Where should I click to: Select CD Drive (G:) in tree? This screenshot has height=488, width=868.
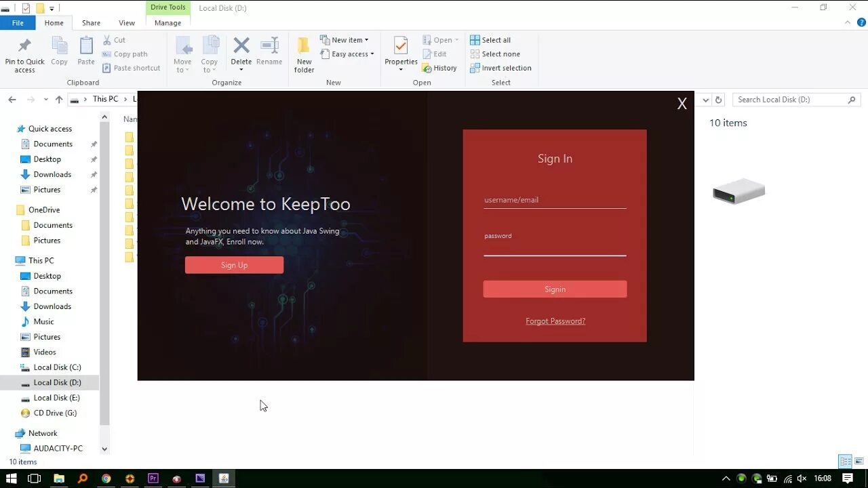(x=55, y=413)
